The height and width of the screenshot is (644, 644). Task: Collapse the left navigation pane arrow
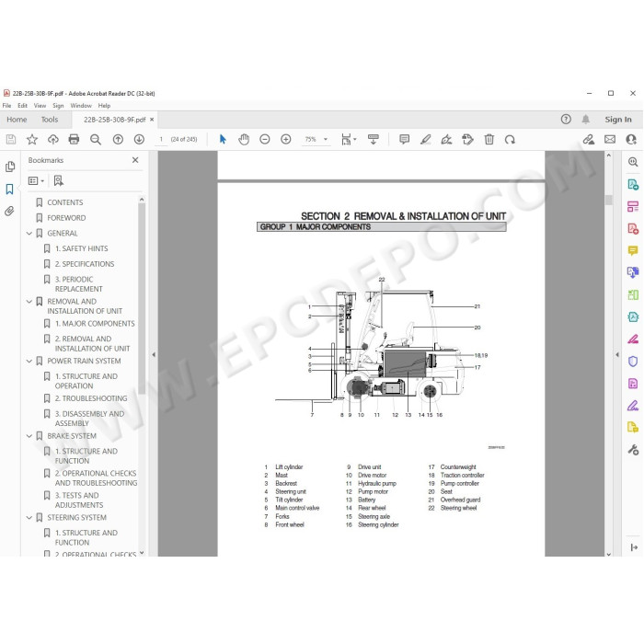(154, 354)
